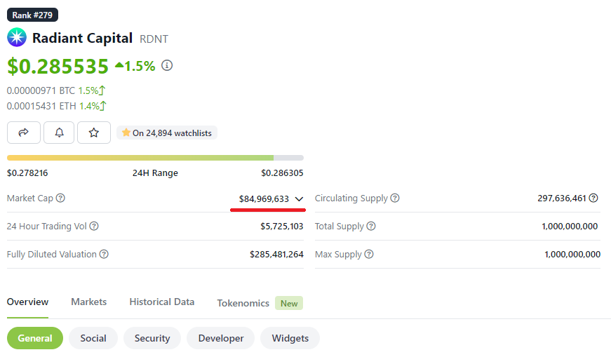The height and width of the screenshot is (364, 611).
Task: Click the $0.278216 24H low value
Action: (27, 173)
